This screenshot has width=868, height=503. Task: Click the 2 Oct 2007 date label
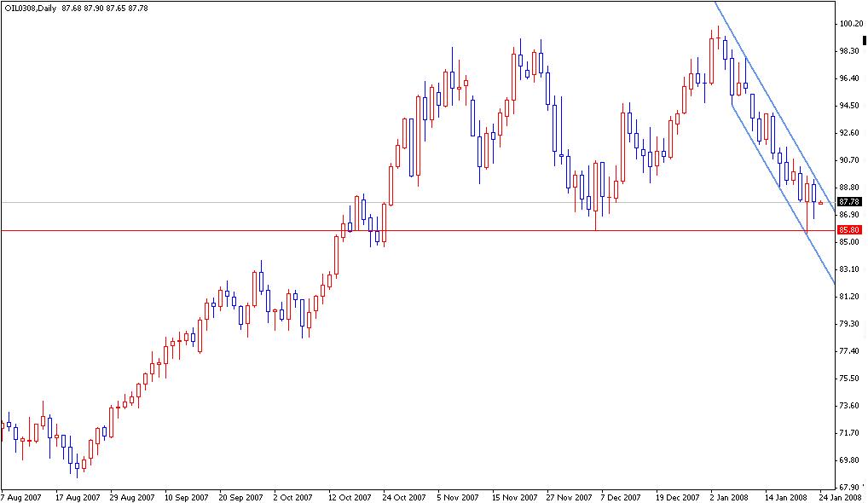(292, 498)
